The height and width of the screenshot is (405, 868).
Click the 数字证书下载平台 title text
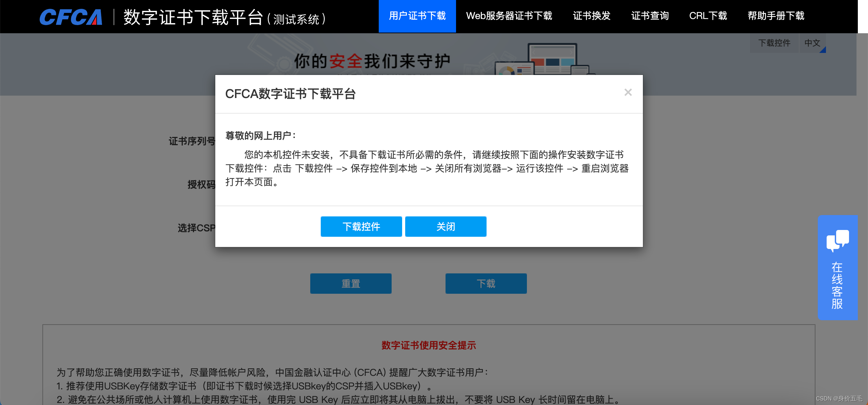click(x=193, y=17)
